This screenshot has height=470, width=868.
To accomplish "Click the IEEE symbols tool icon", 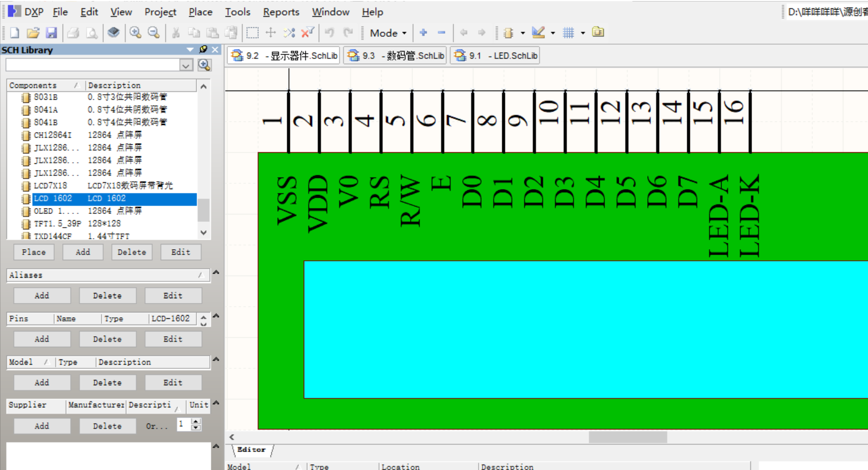I will (x=509, y=33).
